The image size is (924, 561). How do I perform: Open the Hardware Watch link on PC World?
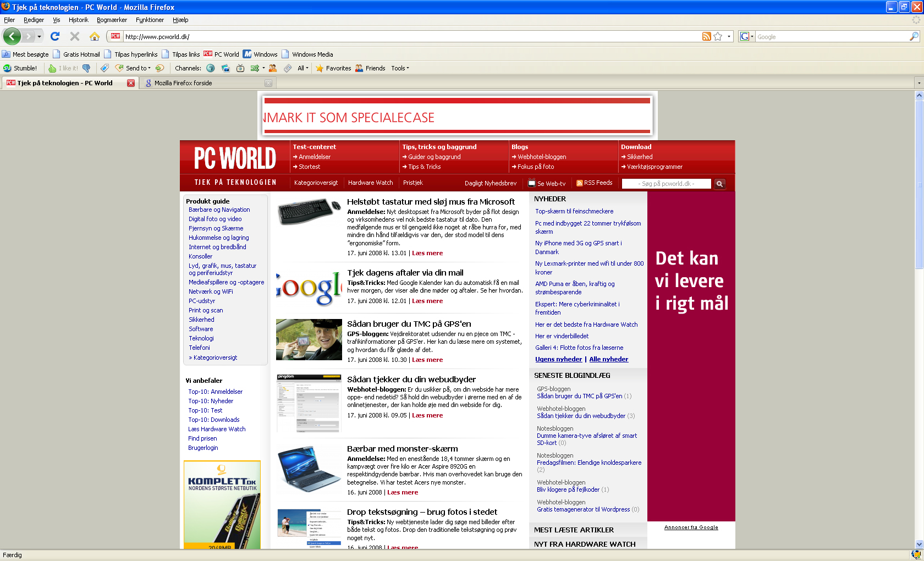pos(371,183)
